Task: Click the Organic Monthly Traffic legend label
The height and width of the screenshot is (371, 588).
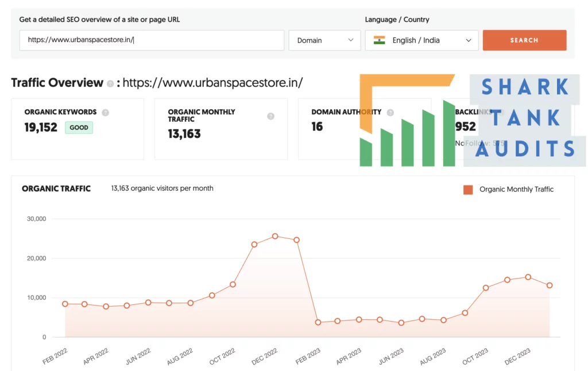Action: pyautogui.click(x=516, y=190)
